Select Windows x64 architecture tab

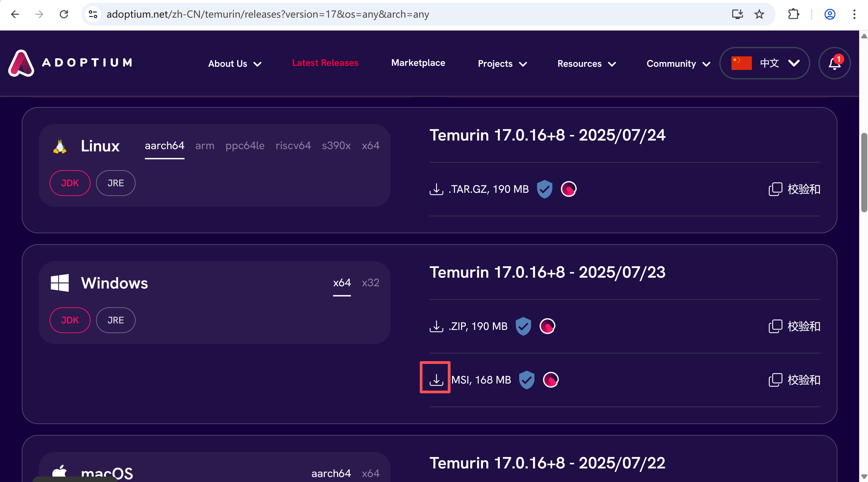(x=342, y=283)
